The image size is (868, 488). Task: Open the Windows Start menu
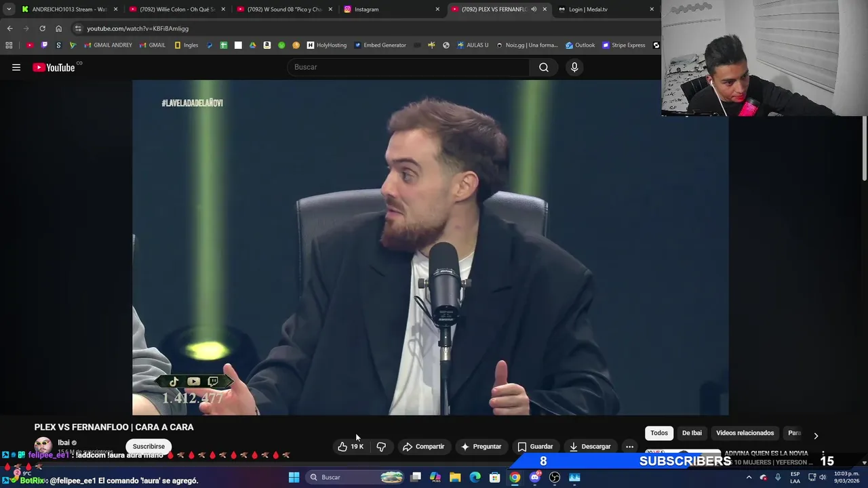294,477
